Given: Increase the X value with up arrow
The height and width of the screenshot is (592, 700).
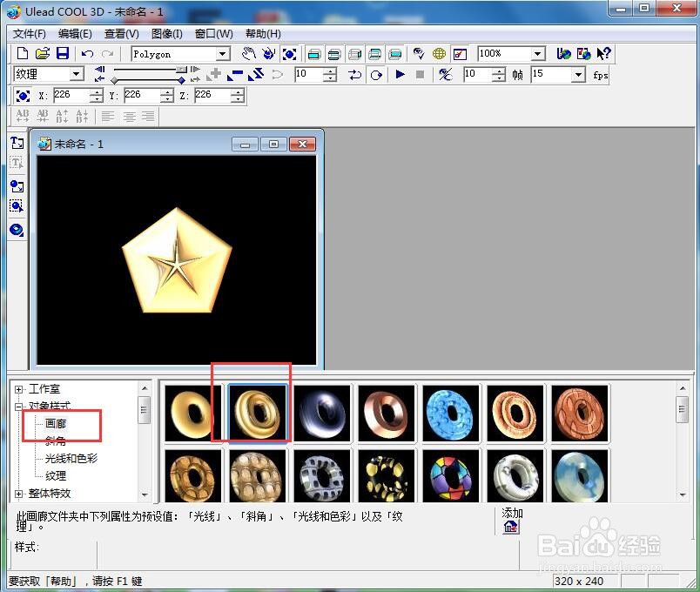Looking at the screenshot, I should tap(97, 92).
